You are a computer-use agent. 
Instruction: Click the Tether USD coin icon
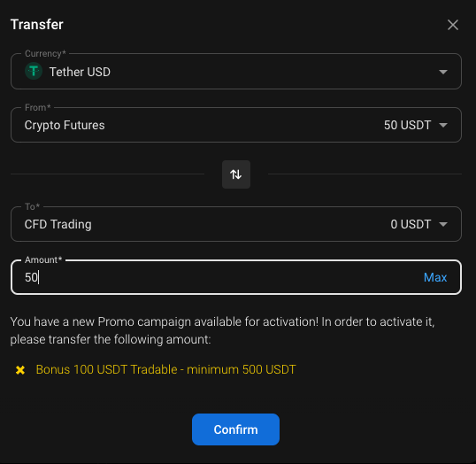click(x=34, y=71)
